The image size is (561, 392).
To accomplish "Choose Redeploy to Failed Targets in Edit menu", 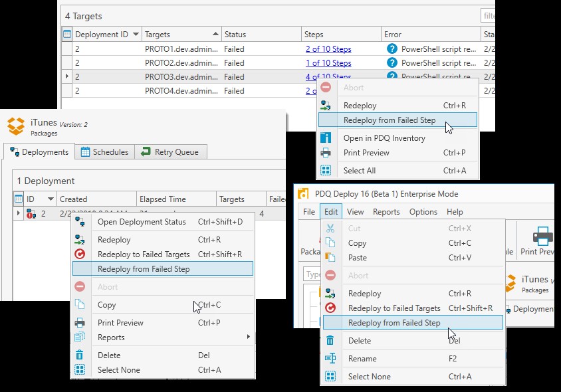I will pyautogui.click(x=394, y=308).
